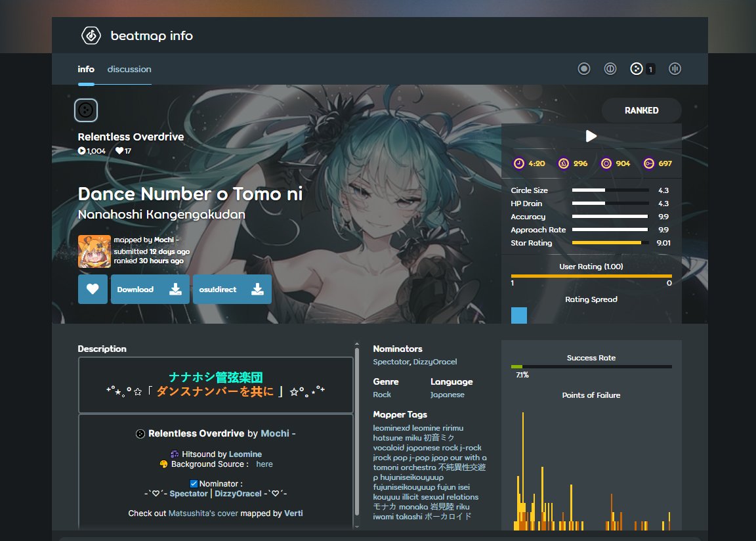
Task: Click the 'orchestra' mapper tag
Action: [x=418, y=467]
